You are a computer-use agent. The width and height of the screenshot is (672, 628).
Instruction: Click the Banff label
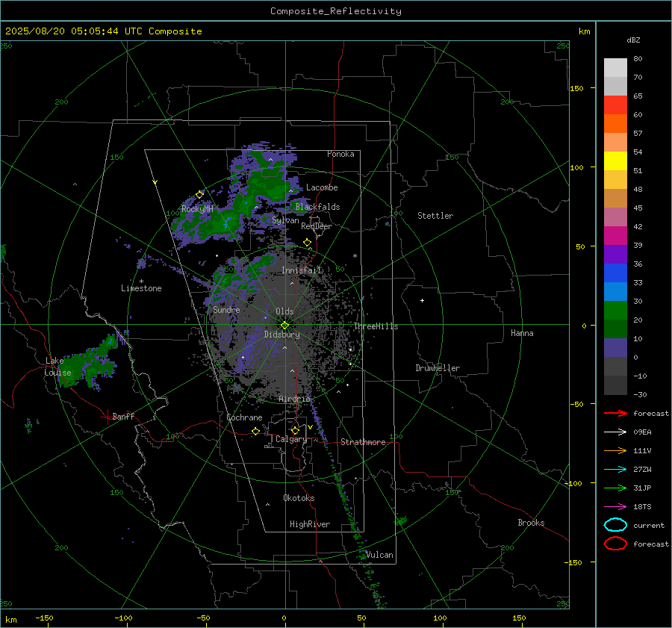click(x=123, y=417)
